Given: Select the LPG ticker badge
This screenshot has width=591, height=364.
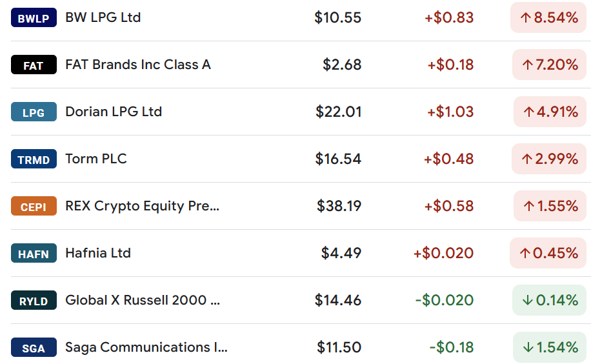Looking at the screenshot, I should (34, 112).
